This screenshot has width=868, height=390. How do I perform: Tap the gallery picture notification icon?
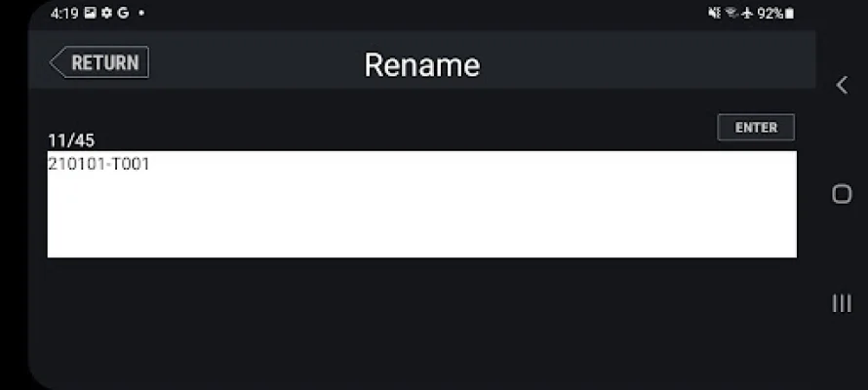point(90,14)
